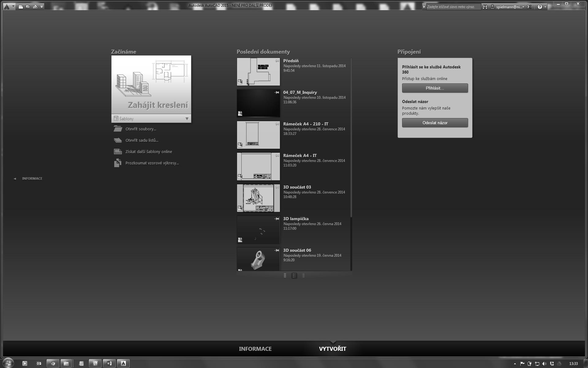Click the Odeslat názor feedback button
Viewport: 588px width, 368px height.
click(x=435, y=123)
